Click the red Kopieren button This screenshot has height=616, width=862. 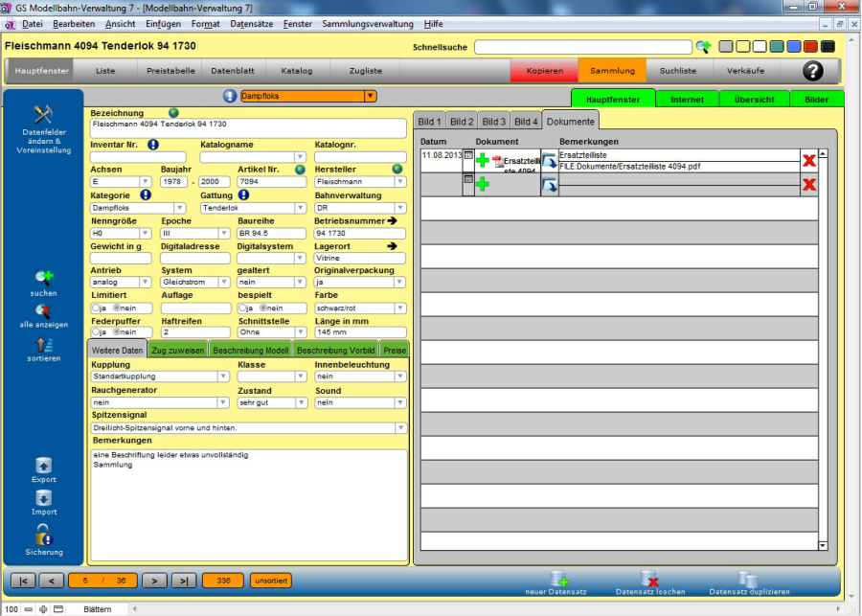(544, 70)
